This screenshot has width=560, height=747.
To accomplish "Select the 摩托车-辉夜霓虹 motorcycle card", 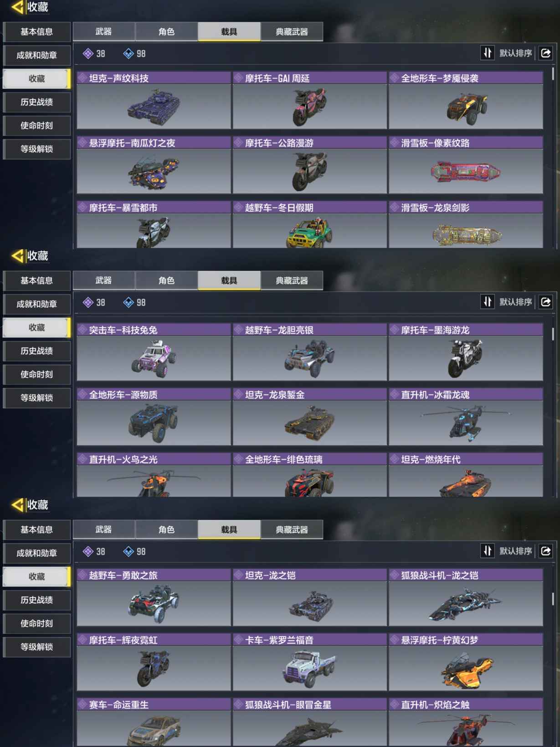I will click(154, 662).
